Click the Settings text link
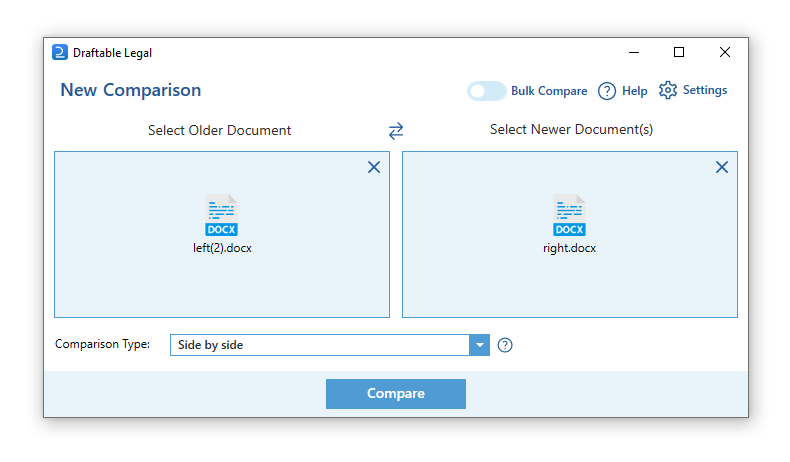 click(705, 90)
